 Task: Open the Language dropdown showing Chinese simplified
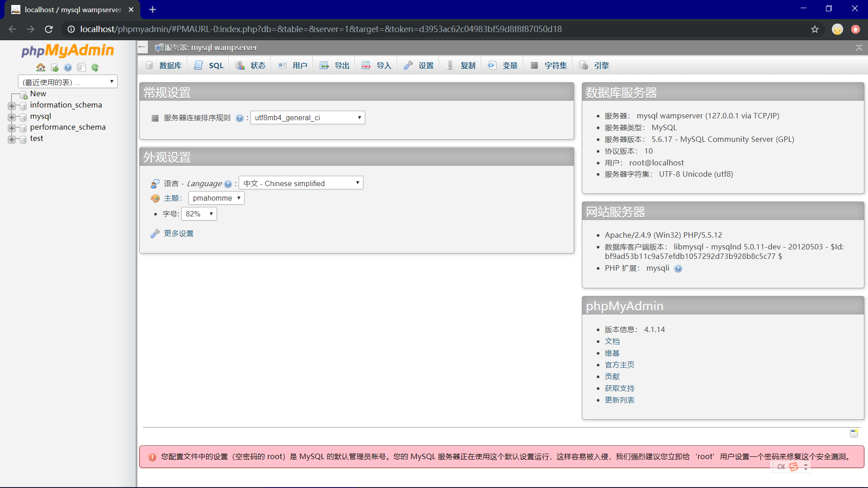301,183
